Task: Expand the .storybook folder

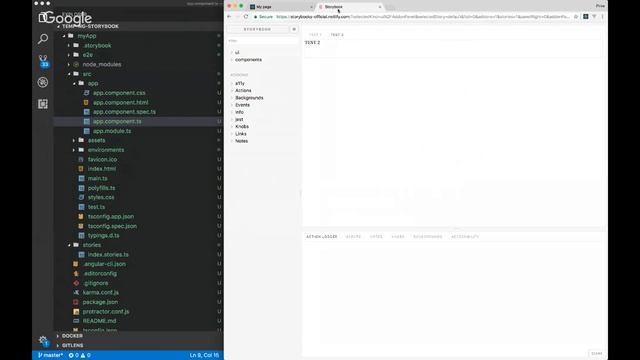Action: [69, 46]
